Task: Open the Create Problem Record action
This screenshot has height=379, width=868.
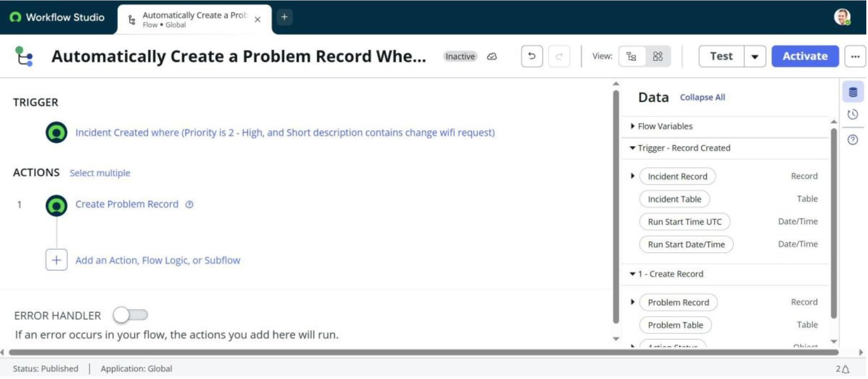Action: click(x=127, y=204)
